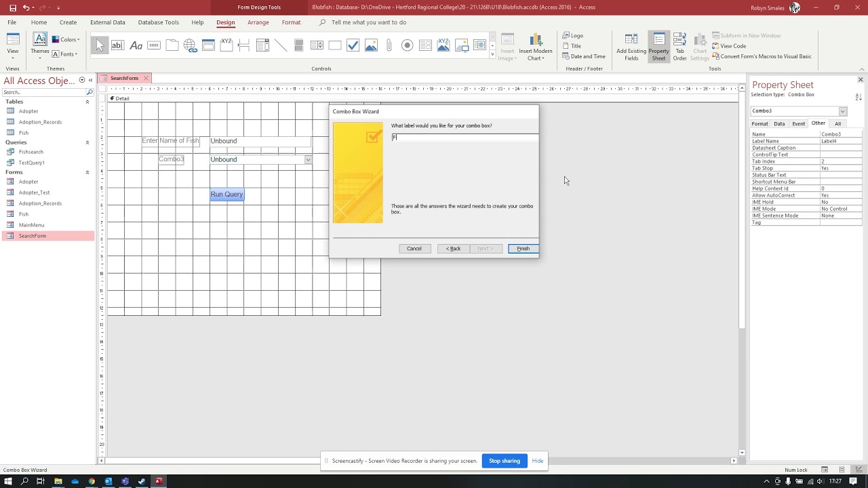The height and width of the screenshot is (488, 868).
Task: Switch to Layout View in status bar
Action: pyautogui.click(x=842, y=470)
